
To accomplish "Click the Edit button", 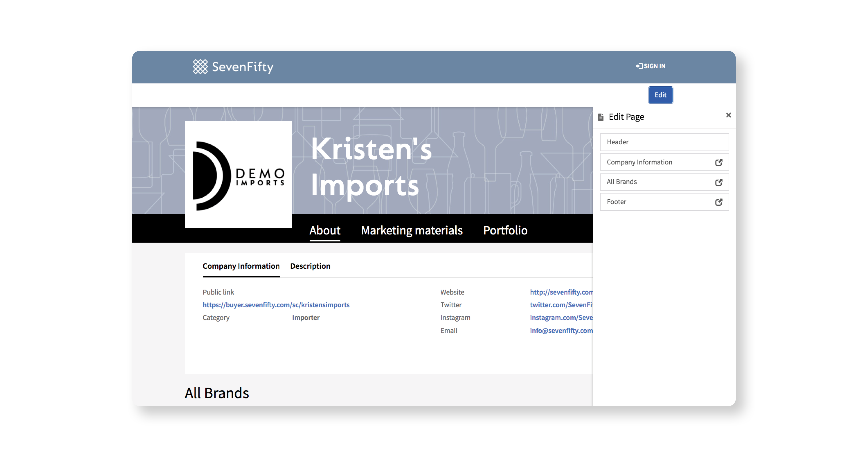I will click(x=660, y=95).
